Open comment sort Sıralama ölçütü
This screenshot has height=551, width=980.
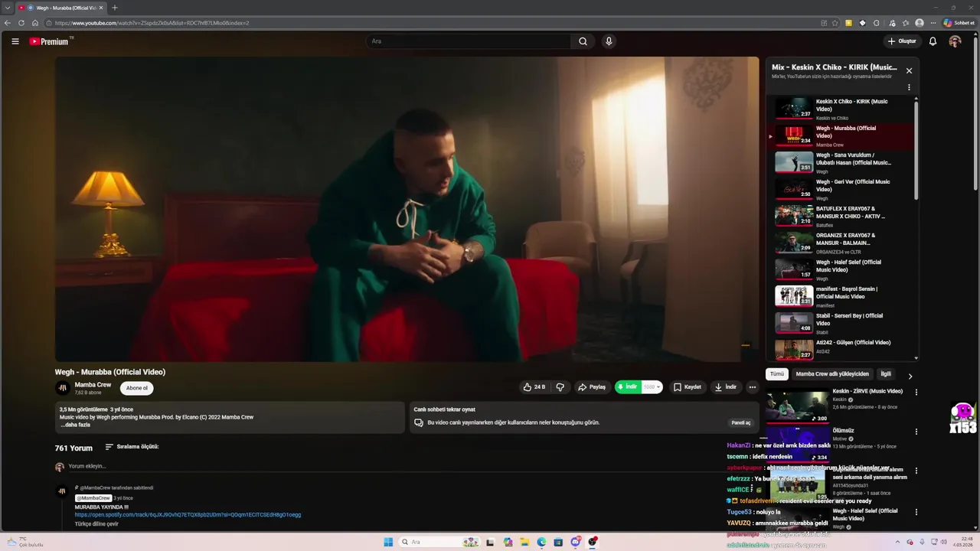[x=132, y=447]
